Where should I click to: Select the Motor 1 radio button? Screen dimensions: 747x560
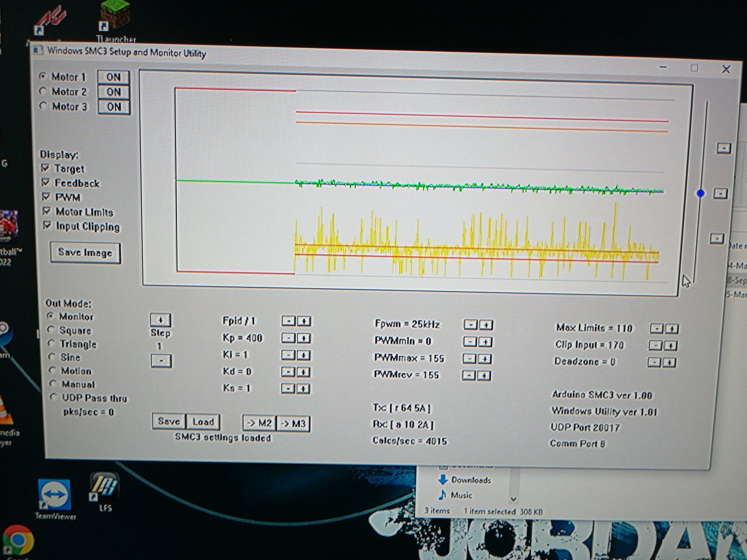click(43, 76)
